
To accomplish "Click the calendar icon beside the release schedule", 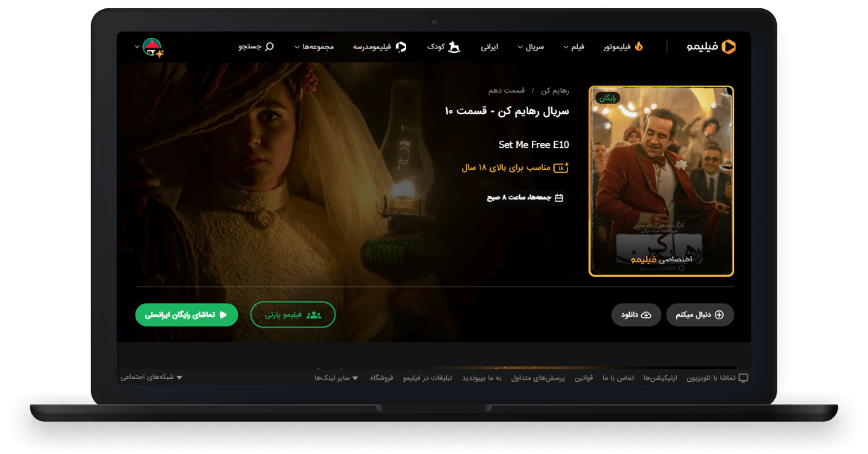I will click(x=559, y=198).
